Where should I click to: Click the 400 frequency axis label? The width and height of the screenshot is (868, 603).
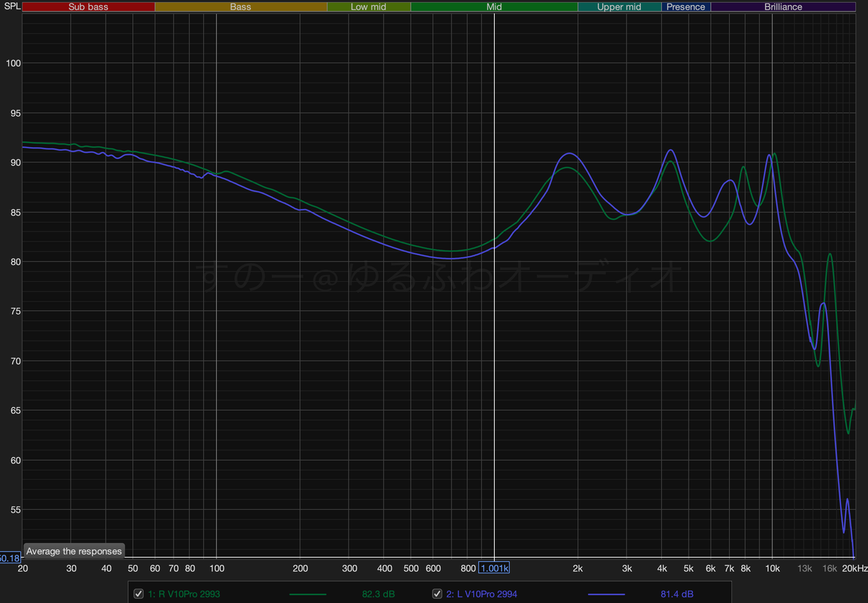384,569
